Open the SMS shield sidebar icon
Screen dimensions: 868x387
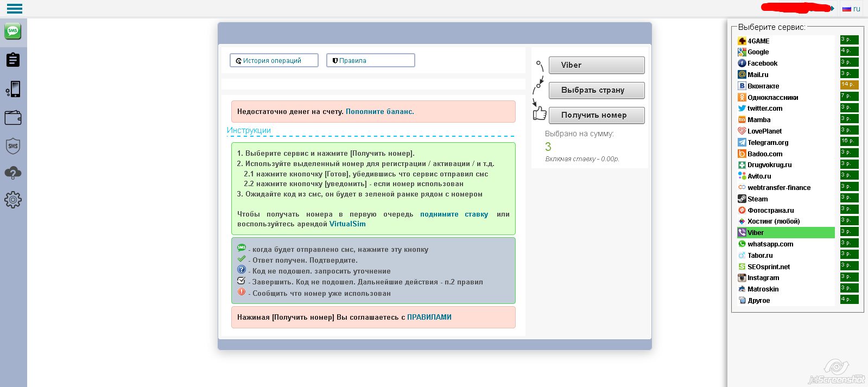point(13,145)
